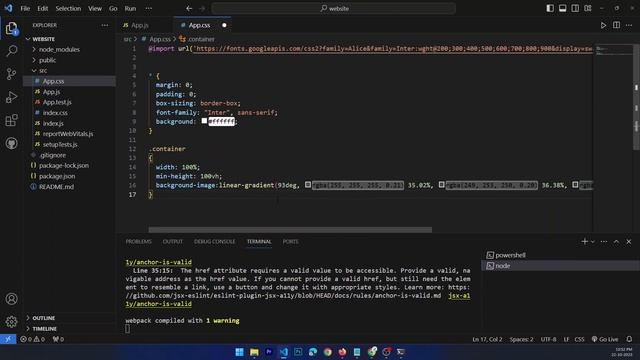Open the GitHub view in activity bar
The height and width of the screenshot is (360, 640).
point(11,143)
